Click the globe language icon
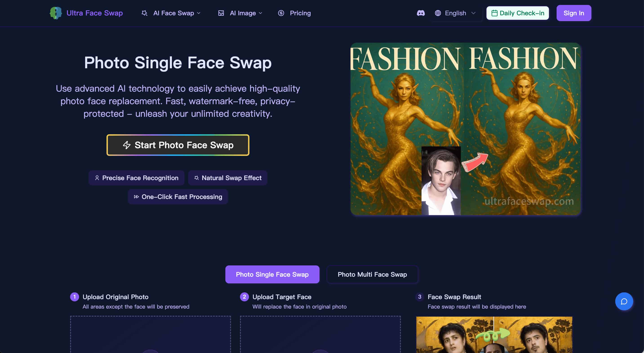Image resolution: width=644 pixels, height=353 pixels. (438, 13)
